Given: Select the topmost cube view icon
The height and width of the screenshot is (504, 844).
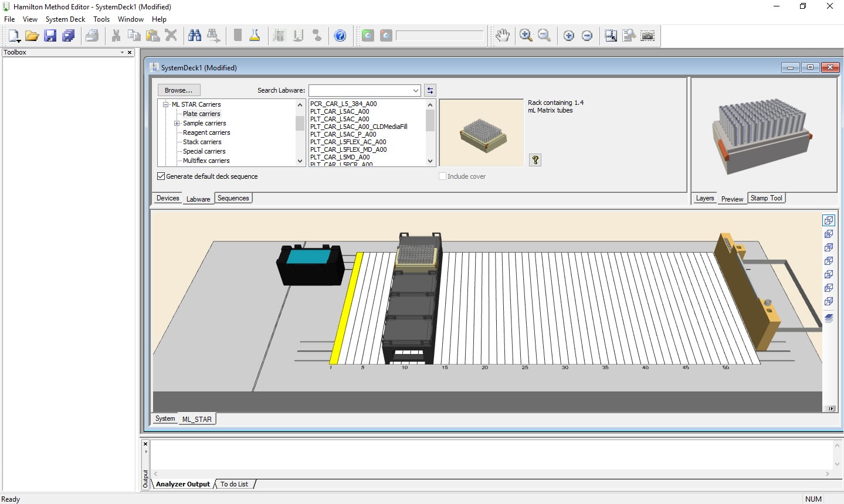Looking at the screenshot, I should click(829, 220).
